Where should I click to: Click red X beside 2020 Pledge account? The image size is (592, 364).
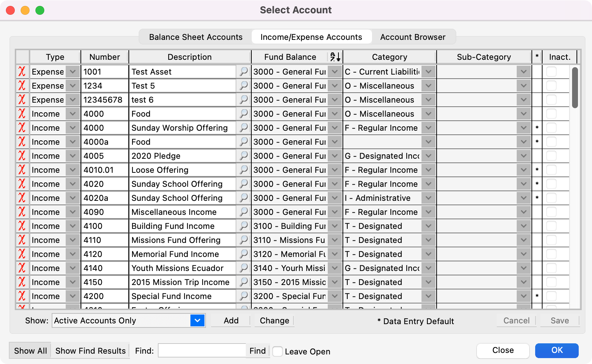(x=22, y=156)
